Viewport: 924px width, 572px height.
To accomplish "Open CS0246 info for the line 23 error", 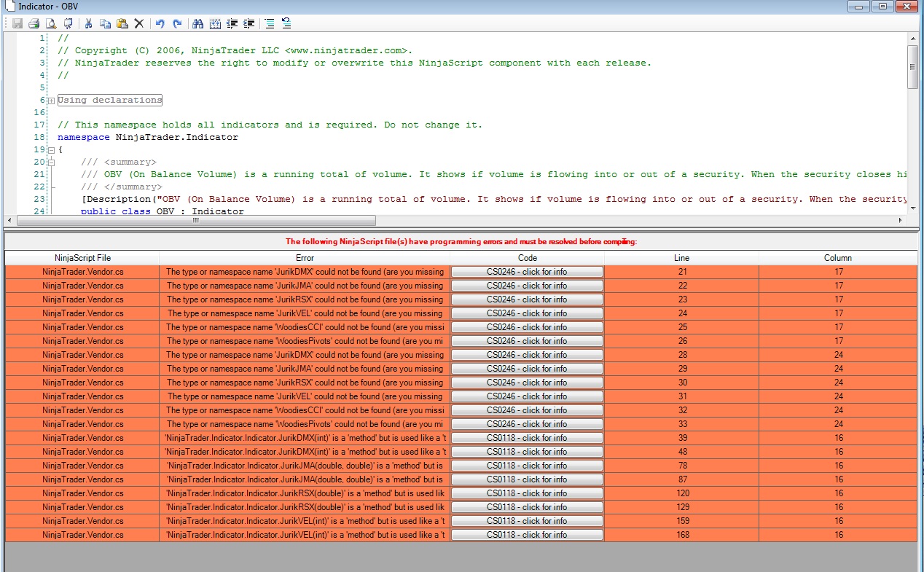I will coord(527,299).
